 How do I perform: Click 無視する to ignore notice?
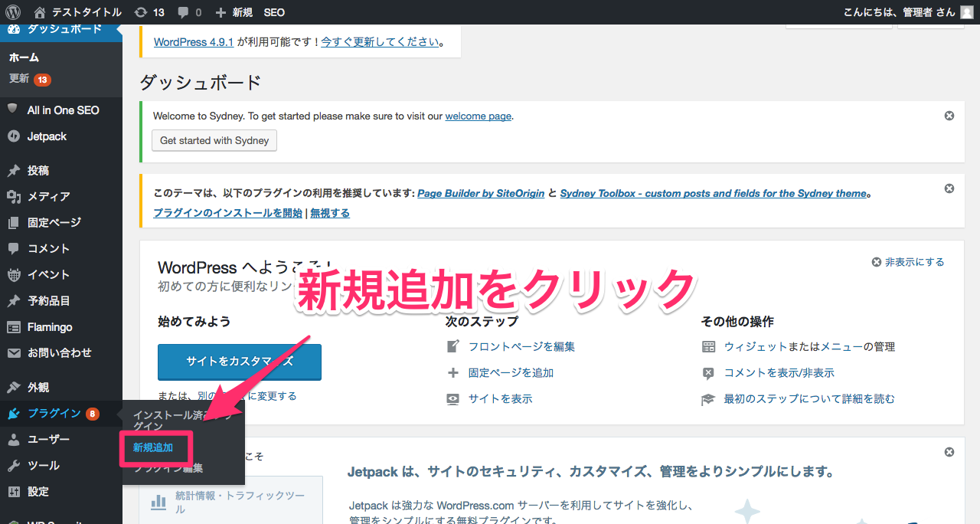pos(330,213)
